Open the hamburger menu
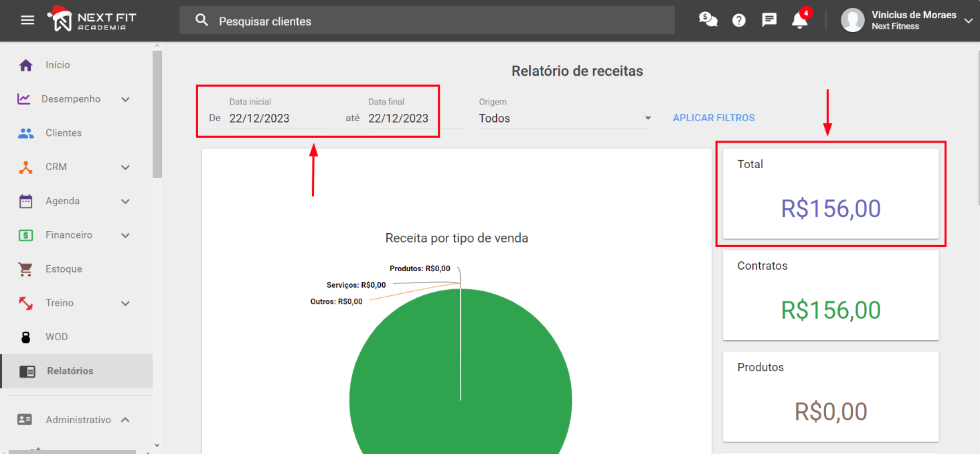The width and height of the screenshot is (980, 454). point(27,20)
